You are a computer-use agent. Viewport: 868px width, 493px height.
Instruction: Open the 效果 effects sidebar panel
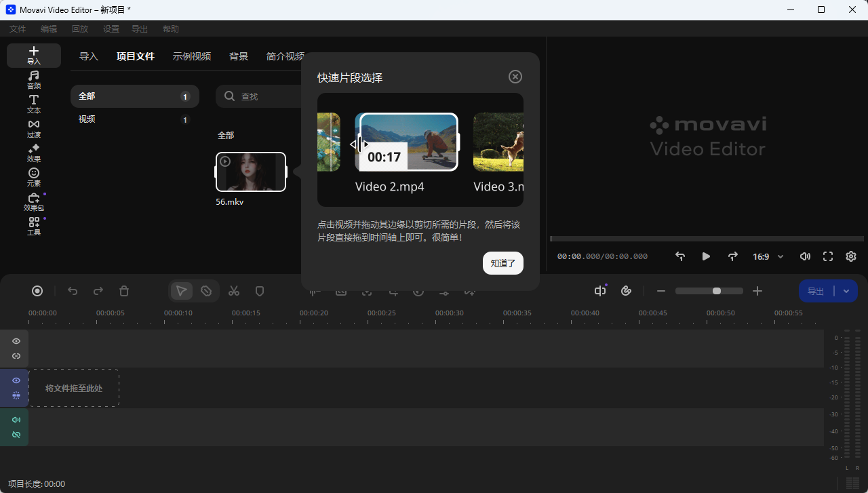pyautogui.click(x=34, y=153)
